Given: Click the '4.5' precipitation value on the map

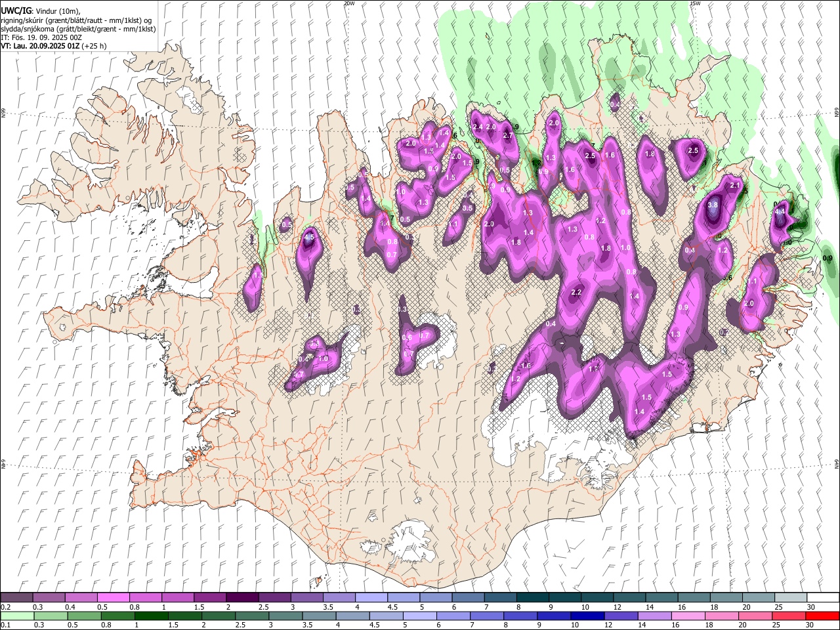Looking at the screenshot, I should (310, 237).
